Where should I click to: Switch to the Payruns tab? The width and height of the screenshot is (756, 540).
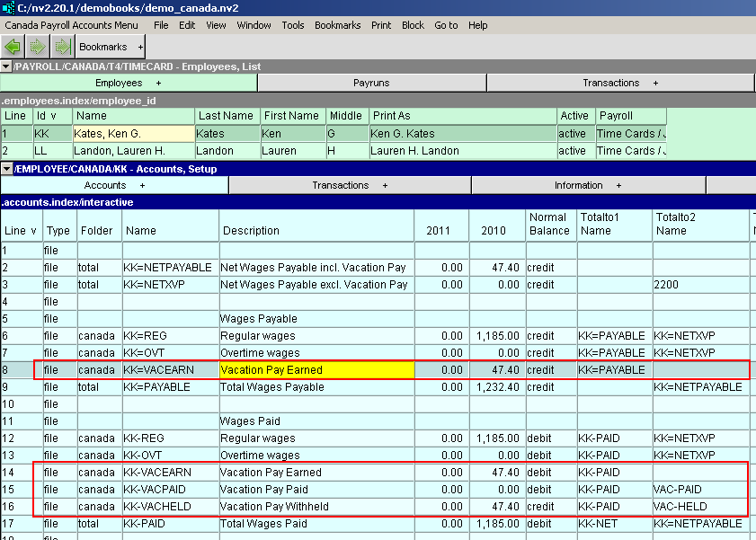(371, 83)
